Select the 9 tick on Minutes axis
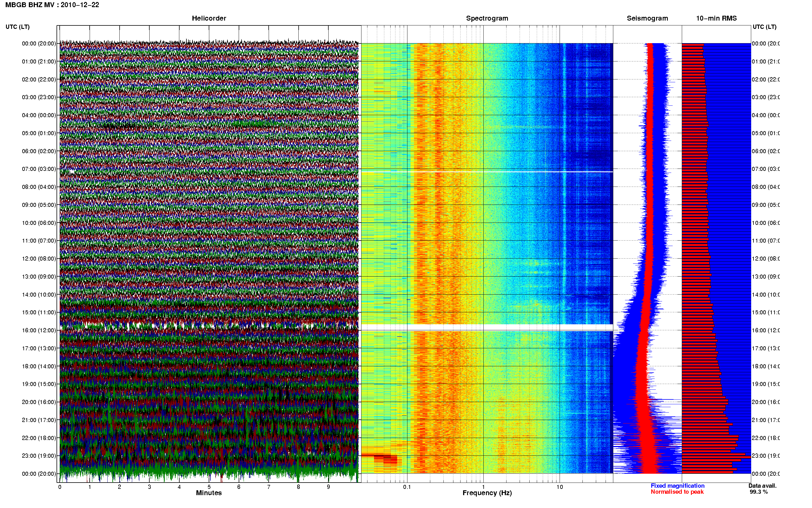The image size is (812, 508). (328, 487)
